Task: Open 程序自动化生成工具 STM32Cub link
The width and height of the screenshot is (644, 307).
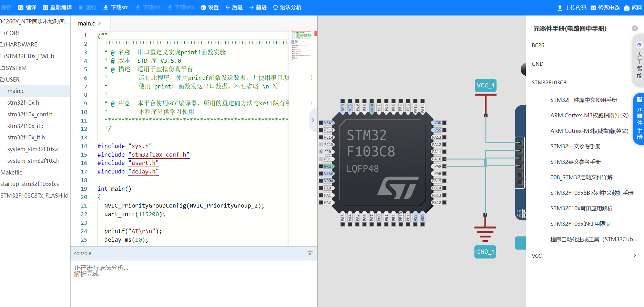Action: 594,240
